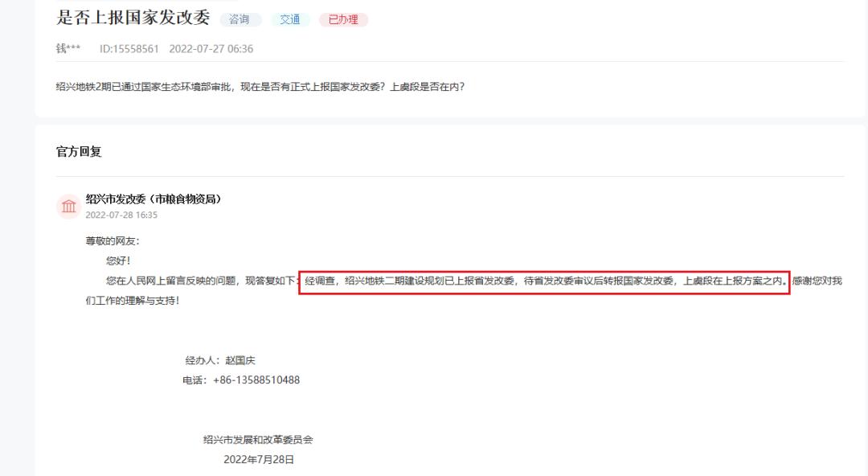Click the line 们工作的理解与支持！
The width and height of the screenshot is (868, 476).
point(133,301)
